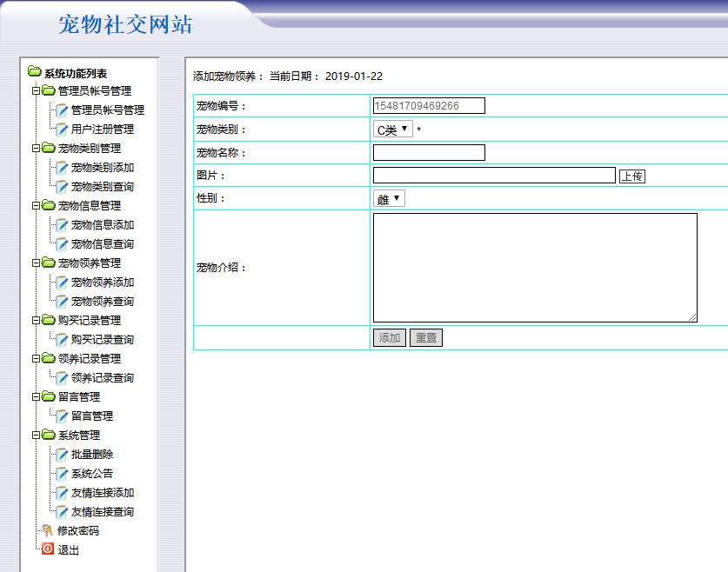Focus the 宠物编号 input field
The height and width of the screenshot is (572, 728).
coord(429,106)
